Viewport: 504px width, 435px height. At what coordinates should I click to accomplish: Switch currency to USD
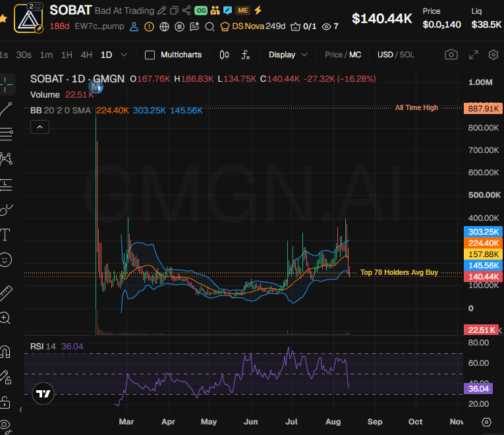(x=385, y=55)
